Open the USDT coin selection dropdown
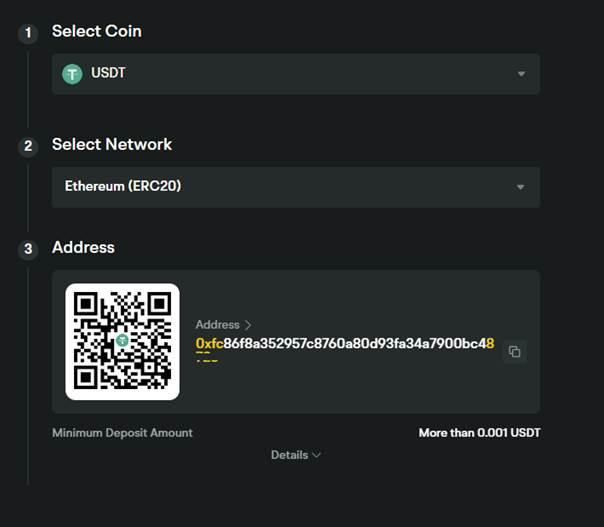The image size is (604, 527). (x=295, y=74)
